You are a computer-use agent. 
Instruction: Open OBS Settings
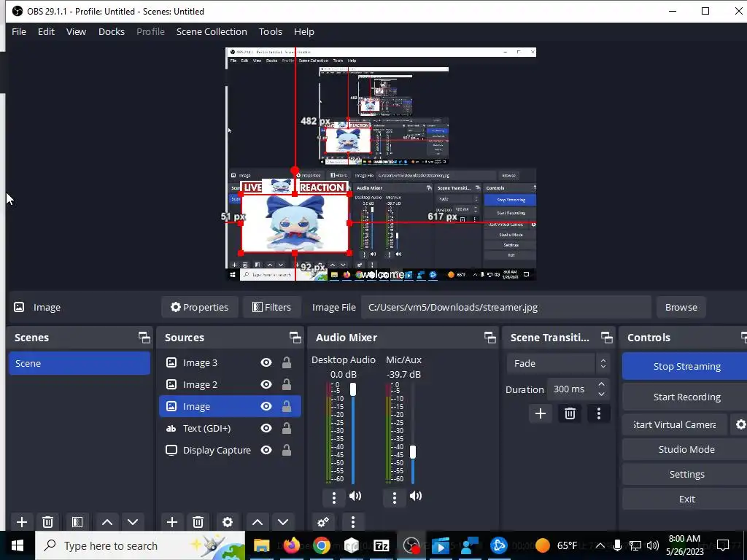click(x=686, y=474)
